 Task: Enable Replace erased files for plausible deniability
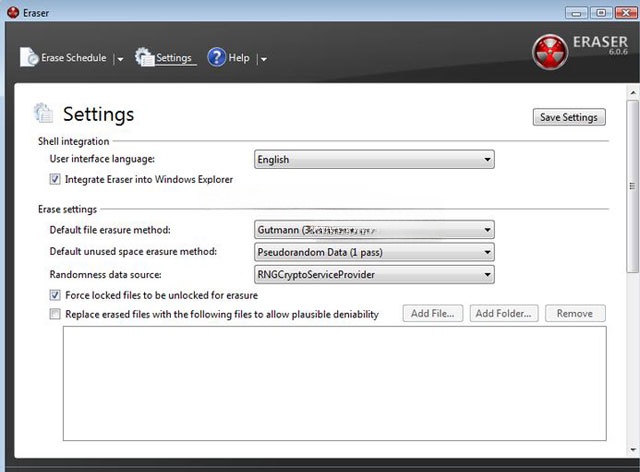(x=55, y=314)
